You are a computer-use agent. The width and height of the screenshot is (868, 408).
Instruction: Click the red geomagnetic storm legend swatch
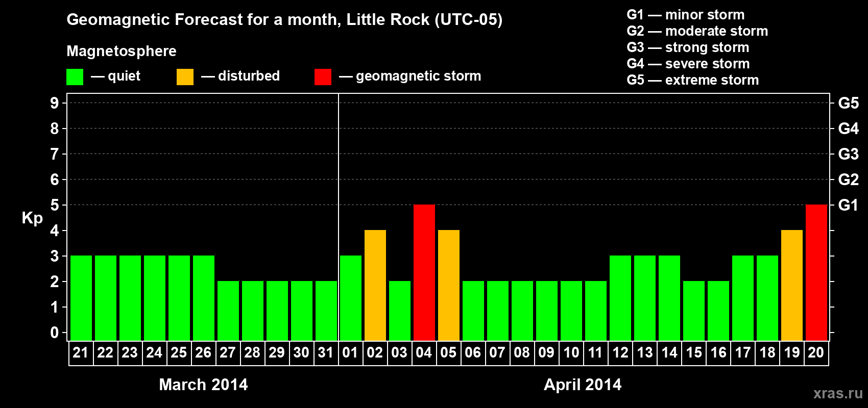(323, 77)
